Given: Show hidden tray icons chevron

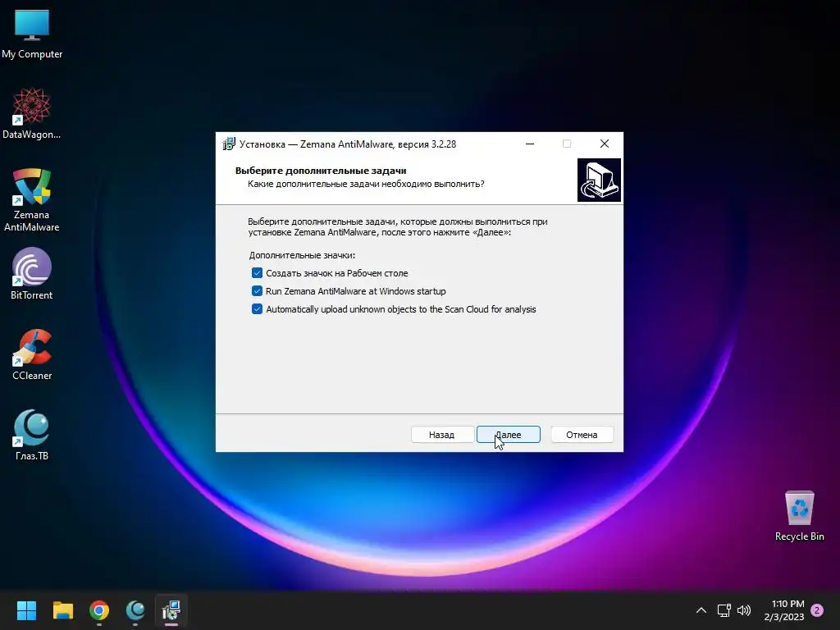Looking at the screenshot, I should point(701,610).
